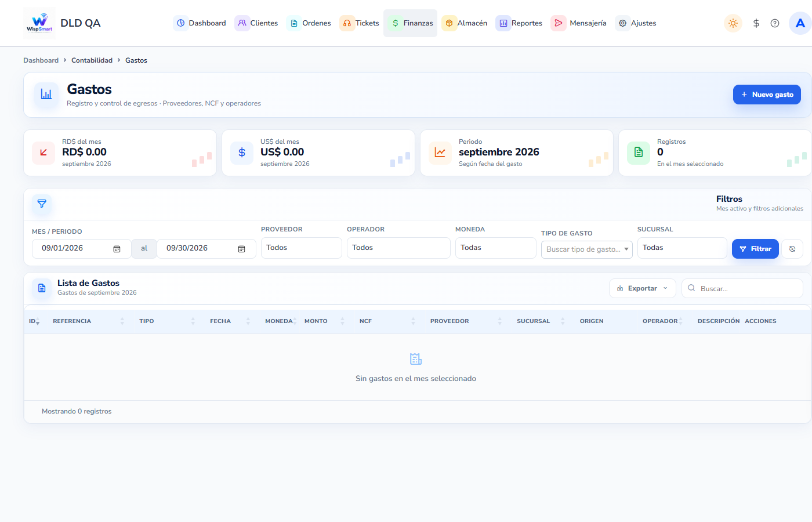
Task: Click the Gastos chart icon in header
Action: 46,95
